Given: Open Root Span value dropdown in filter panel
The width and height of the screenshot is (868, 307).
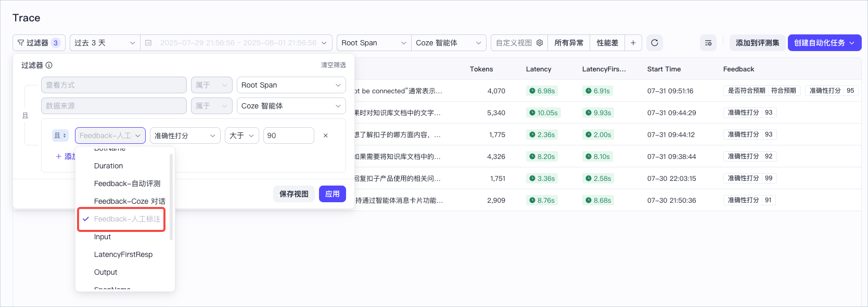Looking at the screenshot, I should 291,85.
